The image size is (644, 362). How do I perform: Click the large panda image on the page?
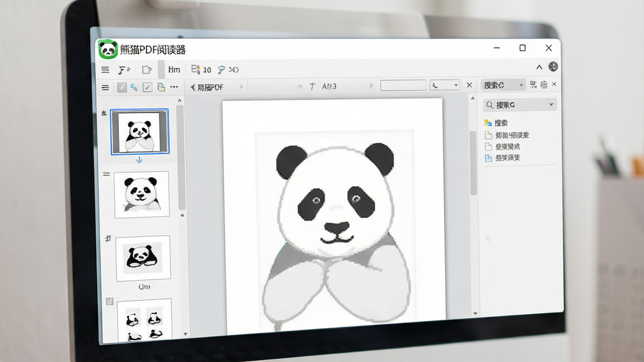[x=336, y=230]
